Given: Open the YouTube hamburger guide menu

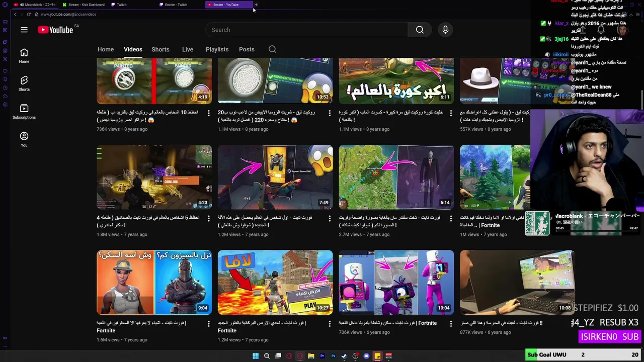Looking at the screenshot, I should pyautogui.click(x=24, y=30).
